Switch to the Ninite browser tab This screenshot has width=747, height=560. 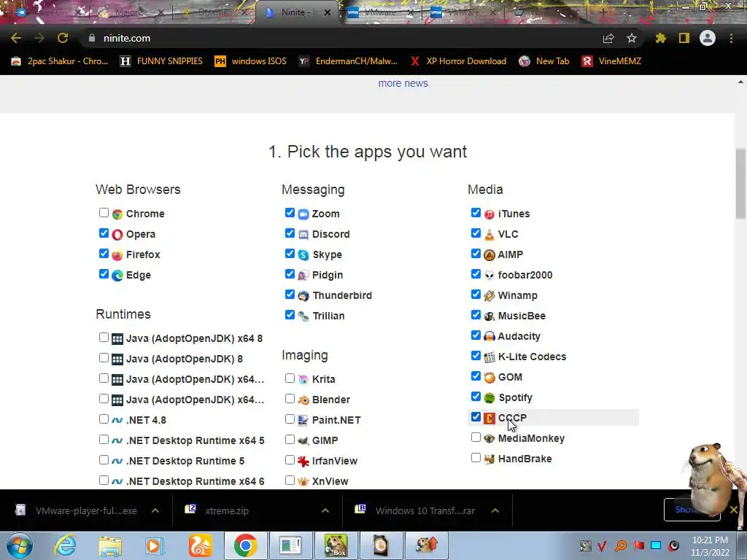[298, 12]
